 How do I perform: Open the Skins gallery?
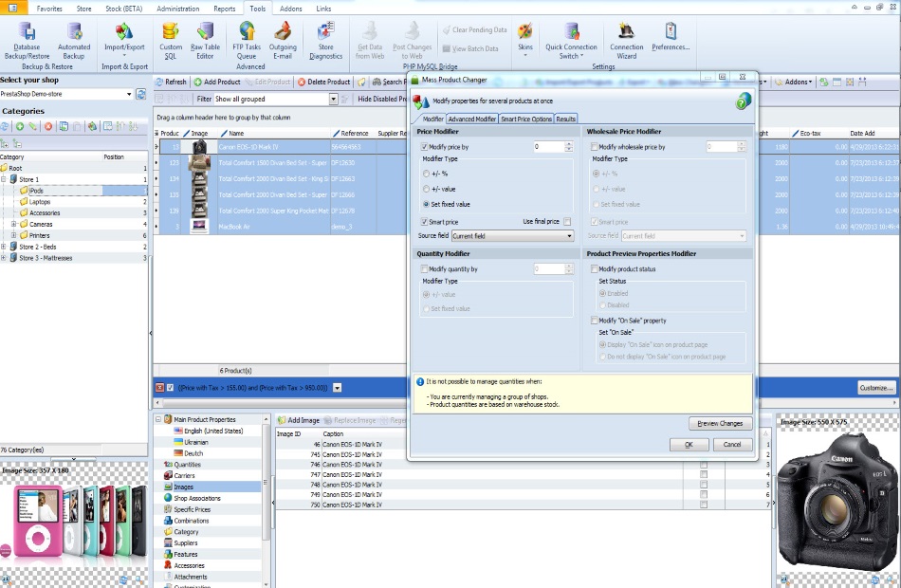point(525,39)
